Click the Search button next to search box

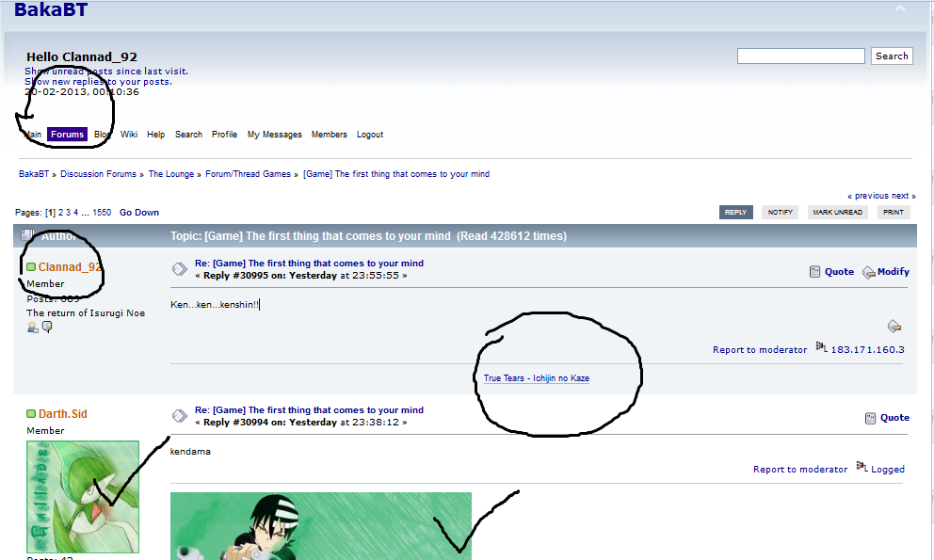pos(892,56)
